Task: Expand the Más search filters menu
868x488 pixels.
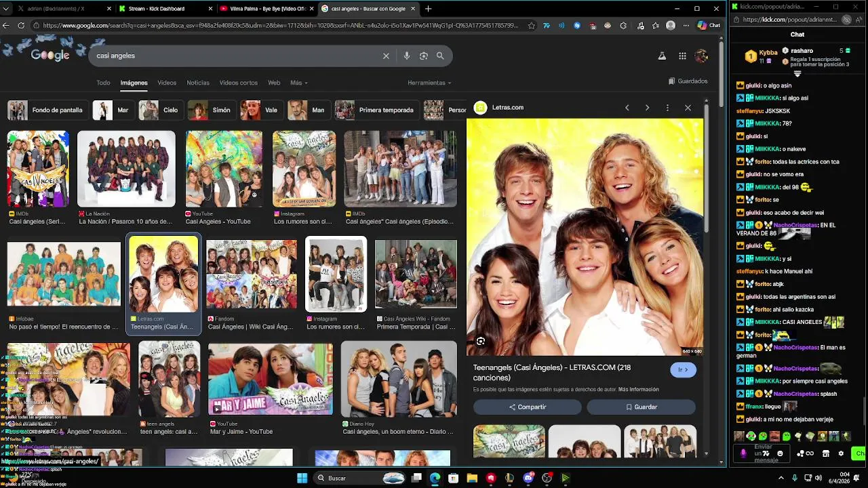Action: pos(298,83)
